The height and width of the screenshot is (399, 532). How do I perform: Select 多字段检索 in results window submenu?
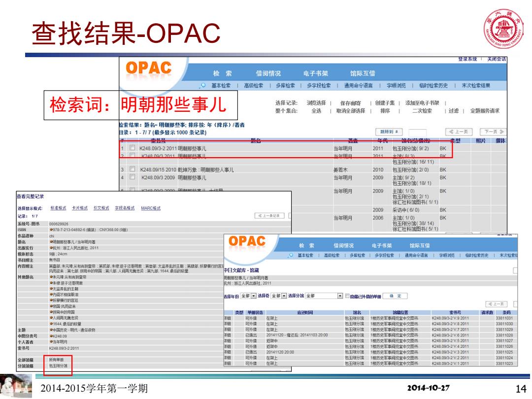pyautogui.click(x=319, y=86)
